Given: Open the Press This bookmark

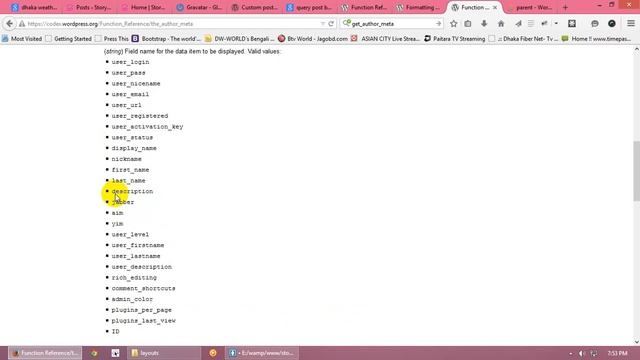Looking at the screenshot, I should click(x=112, y=39).
